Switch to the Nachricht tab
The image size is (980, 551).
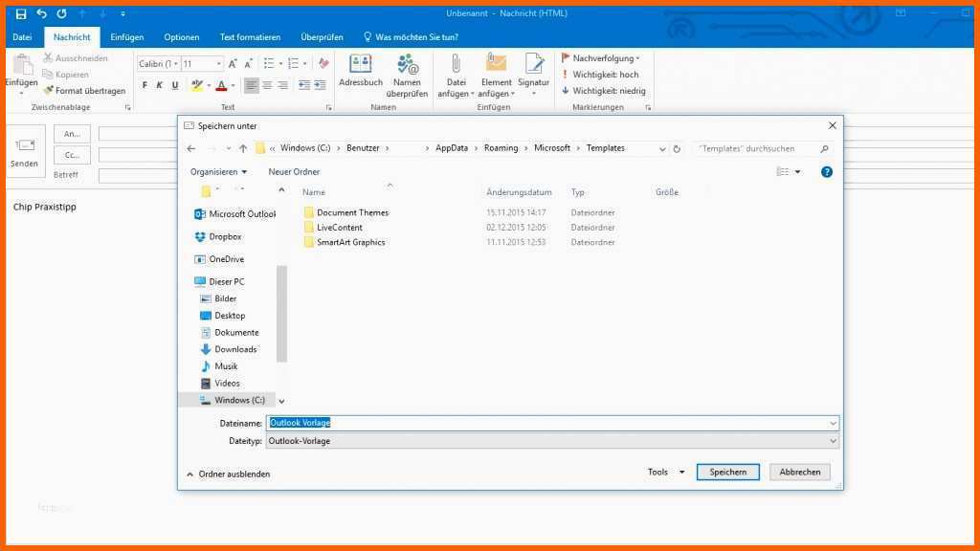tap(72, 37)
